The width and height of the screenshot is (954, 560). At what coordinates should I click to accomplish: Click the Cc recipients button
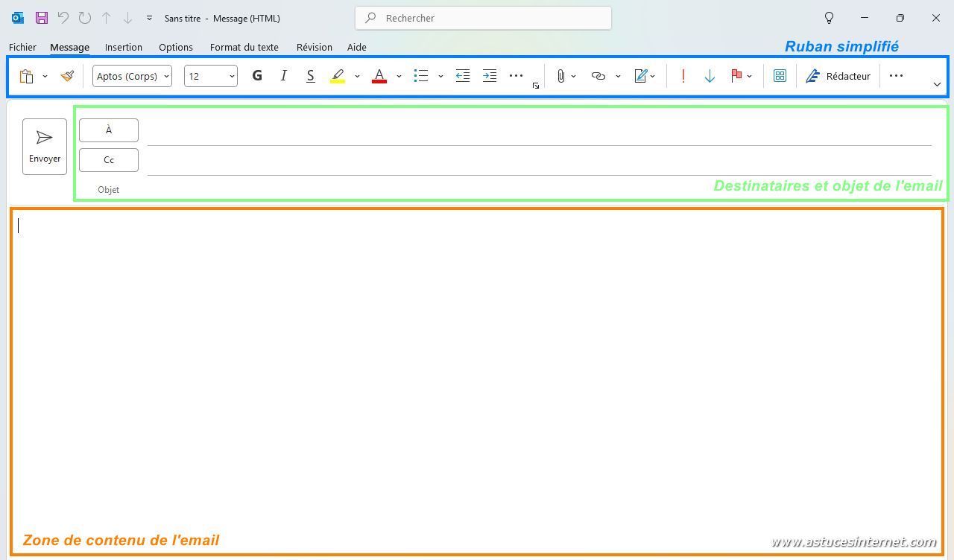[109, 160]
